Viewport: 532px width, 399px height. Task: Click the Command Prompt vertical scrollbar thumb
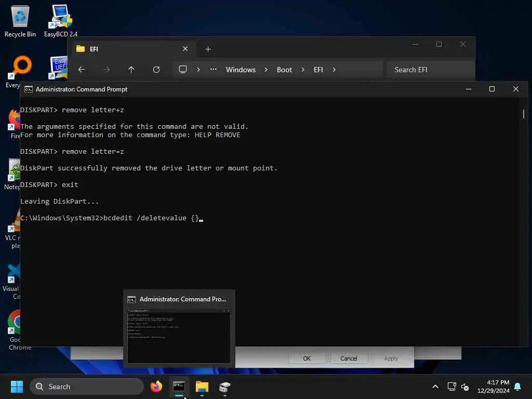tap(524, 114)
